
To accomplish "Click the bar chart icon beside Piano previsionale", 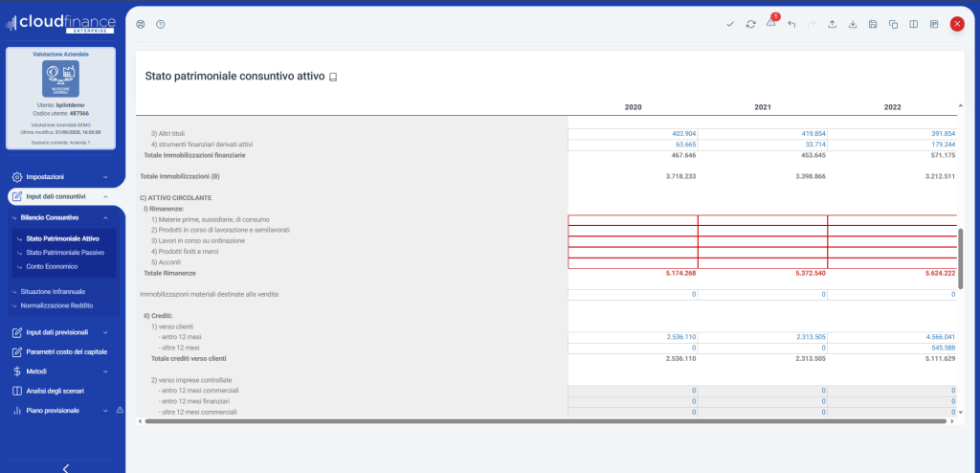I will click(x=17, y=411).
